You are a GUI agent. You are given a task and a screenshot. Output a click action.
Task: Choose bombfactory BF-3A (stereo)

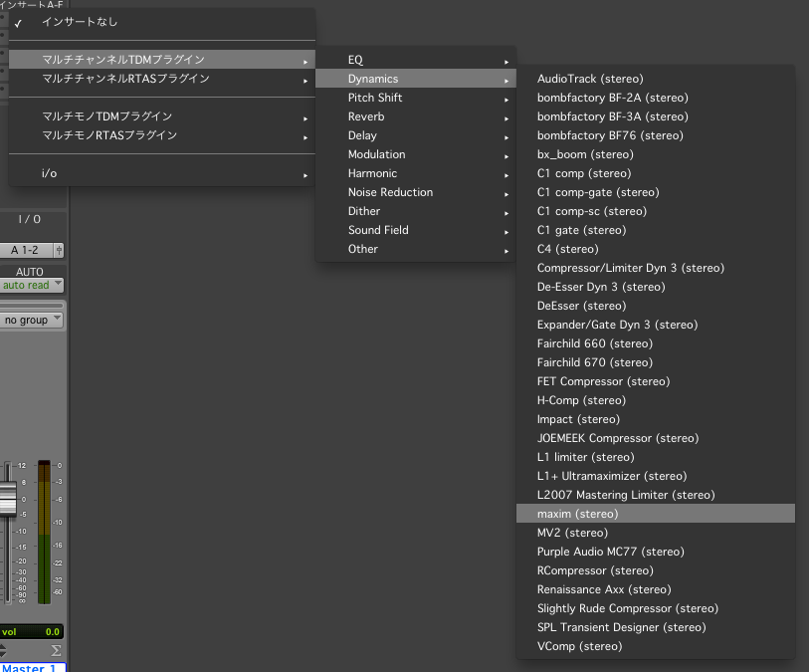coord(656,116)
